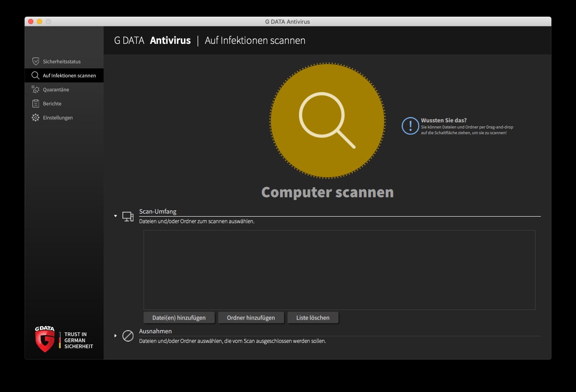Click Ordner hinzufügen button
Screen dimensions: 576x392
click(x=251, y=317)
